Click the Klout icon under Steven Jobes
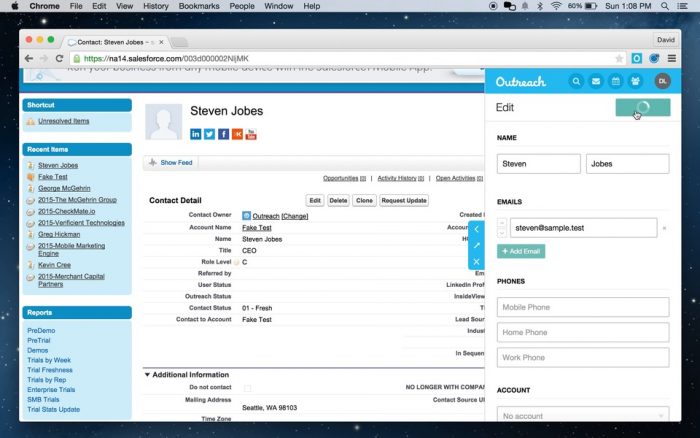Screen dimensions: 700x438 pyautogui.click(x=237, y=134)
